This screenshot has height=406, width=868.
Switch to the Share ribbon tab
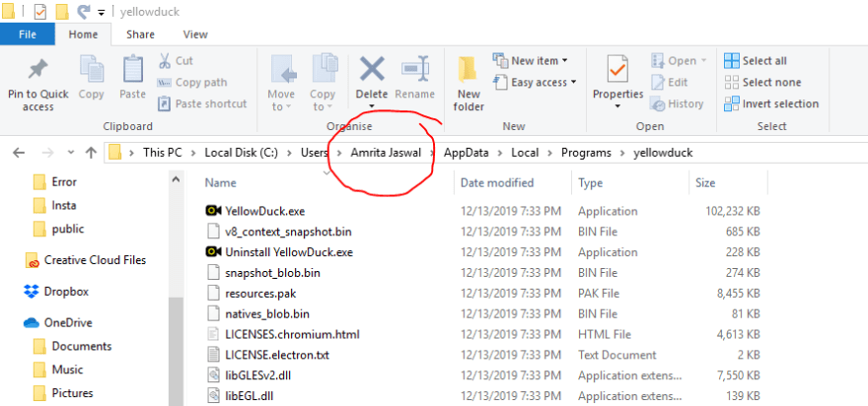(140, 34)
